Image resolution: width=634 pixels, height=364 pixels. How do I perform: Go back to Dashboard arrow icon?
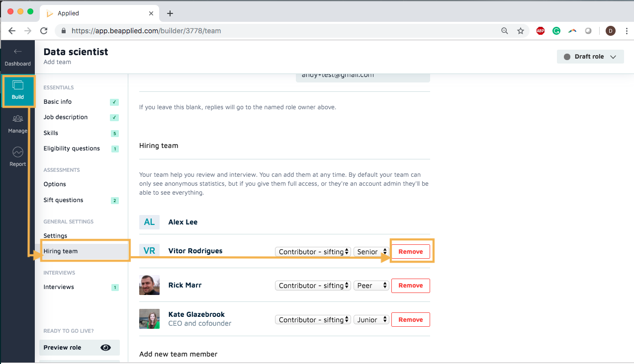point(18,52)
